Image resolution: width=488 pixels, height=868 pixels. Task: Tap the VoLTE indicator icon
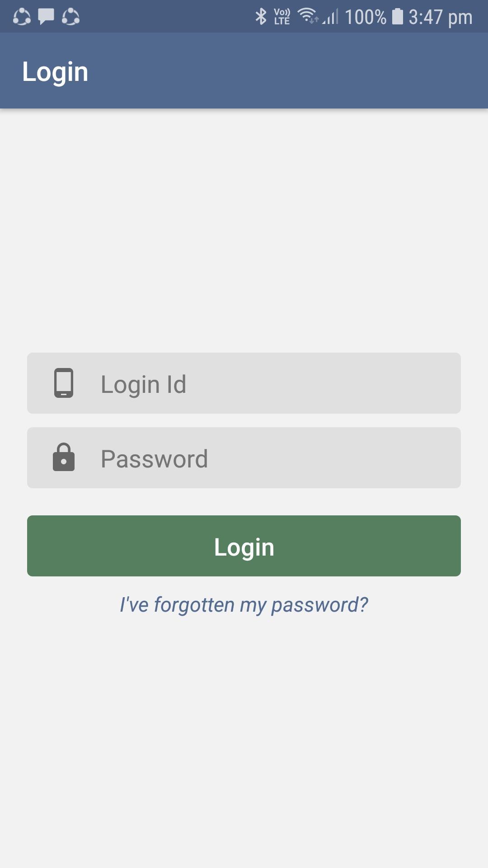(x=282, y=17)
